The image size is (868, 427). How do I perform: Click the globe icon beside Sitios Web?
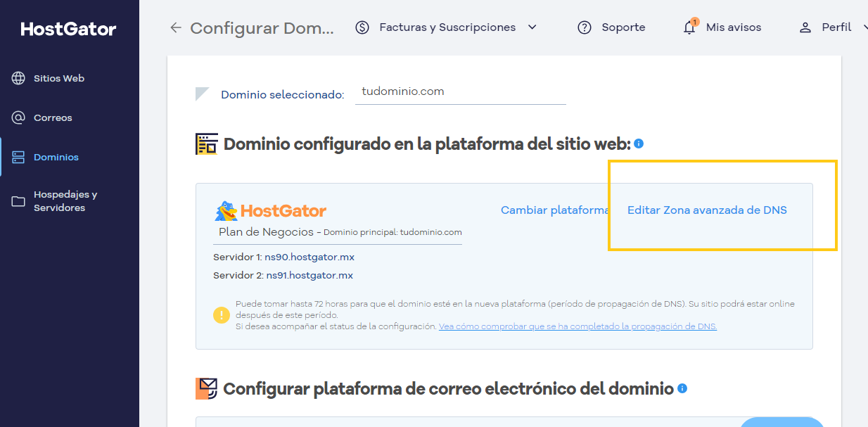pos(18,78)
